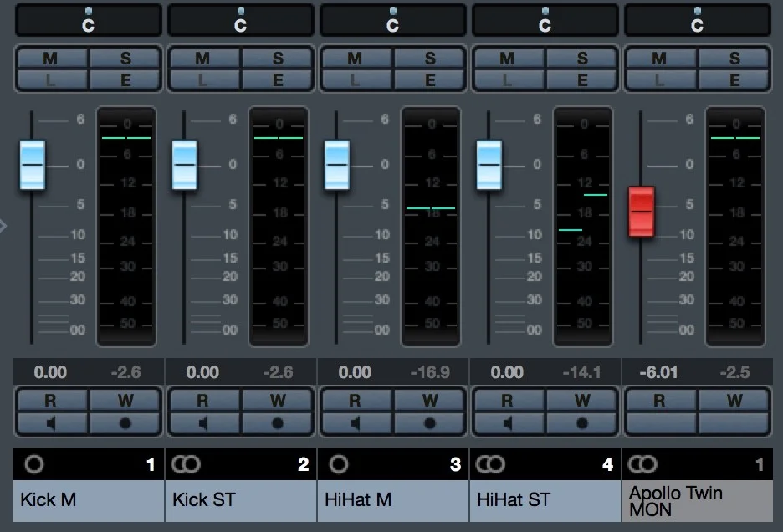The width and height of the screenshot is (783, 532).
Task: Select the Kick M channel name
Action: click(x=89, y=500)
